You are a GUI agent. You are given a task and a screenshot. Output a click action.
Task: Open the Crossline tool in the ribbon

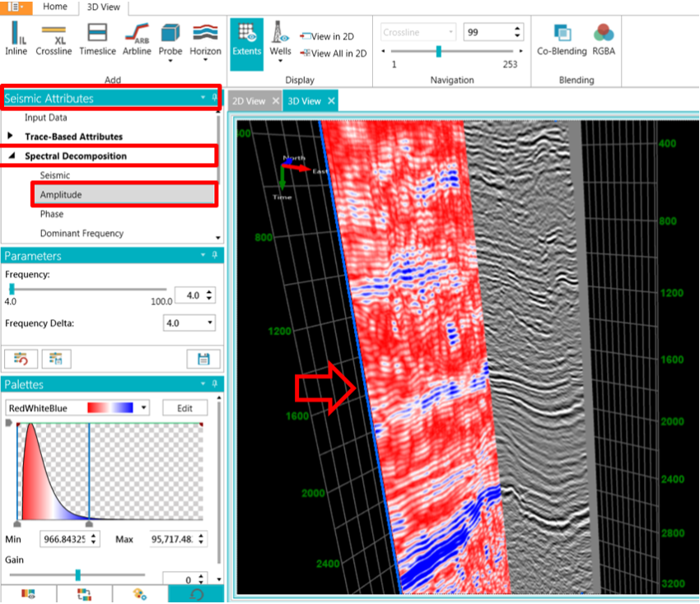pyautogui.click(x=54, y=38)
